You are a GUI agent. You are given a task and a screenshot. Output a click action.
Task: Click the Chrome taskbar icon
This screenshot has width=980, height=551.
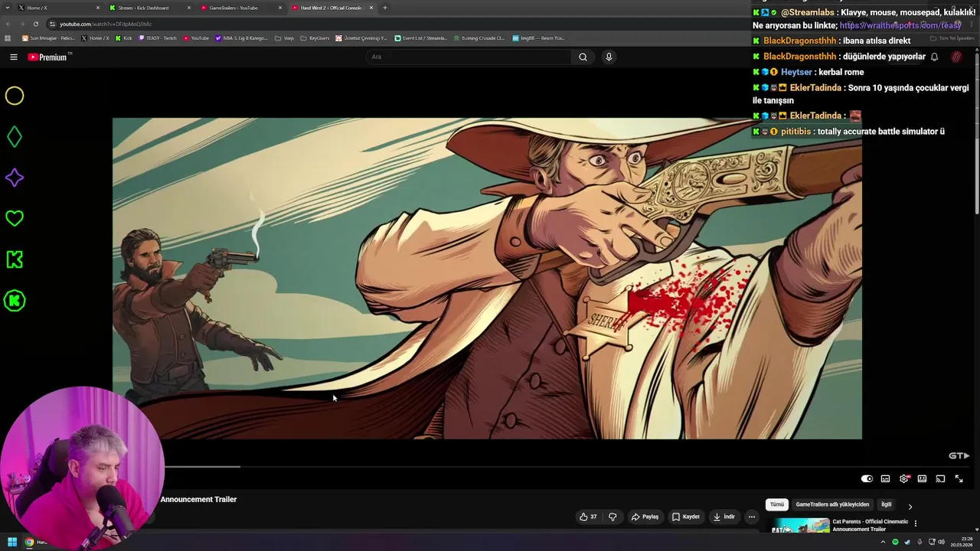pos(29,542)
